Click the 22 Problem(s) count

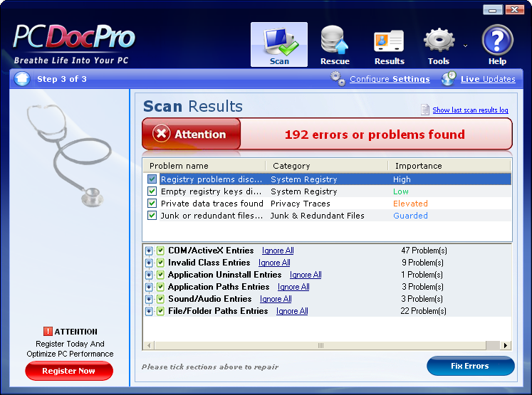tap(423, 311)
